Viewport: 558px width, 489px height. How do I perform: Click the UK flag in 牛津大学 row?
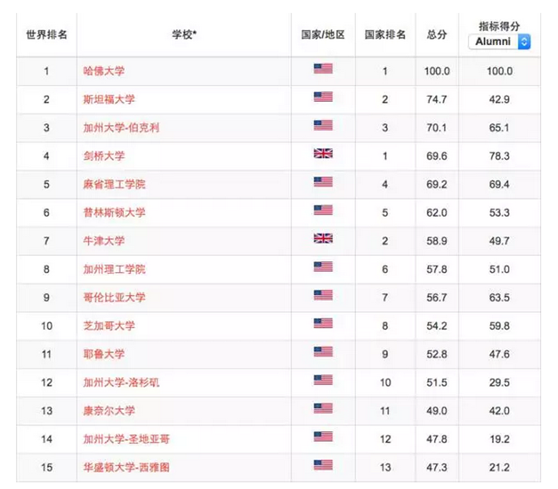pos(323,238)
